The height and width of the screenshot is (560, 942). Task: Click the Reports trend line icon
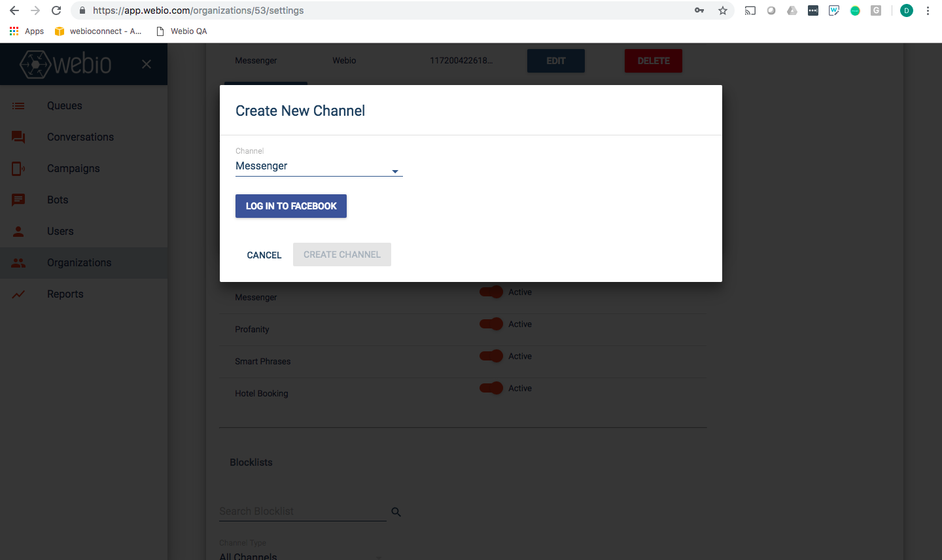click(18, 294)
